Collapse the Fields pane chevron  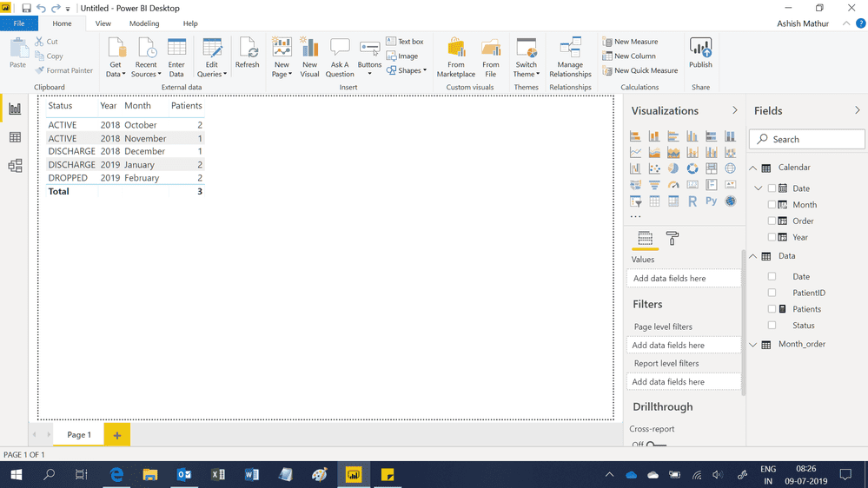(858, 110)
